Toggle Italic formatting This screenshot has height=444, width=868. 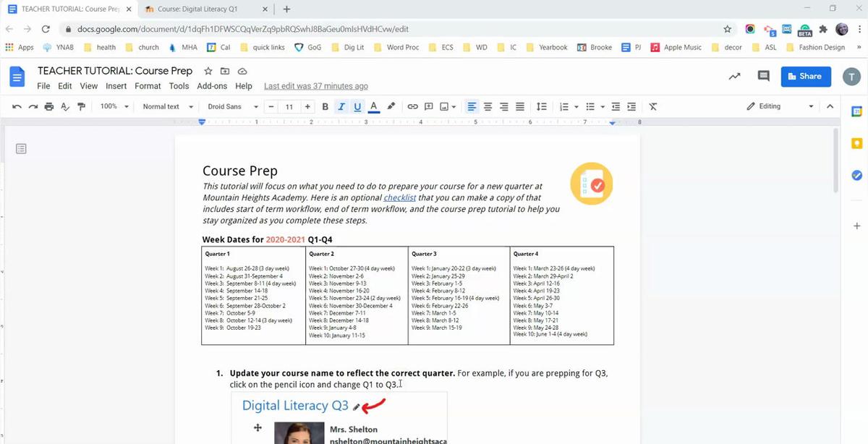[x=341, y=106]
